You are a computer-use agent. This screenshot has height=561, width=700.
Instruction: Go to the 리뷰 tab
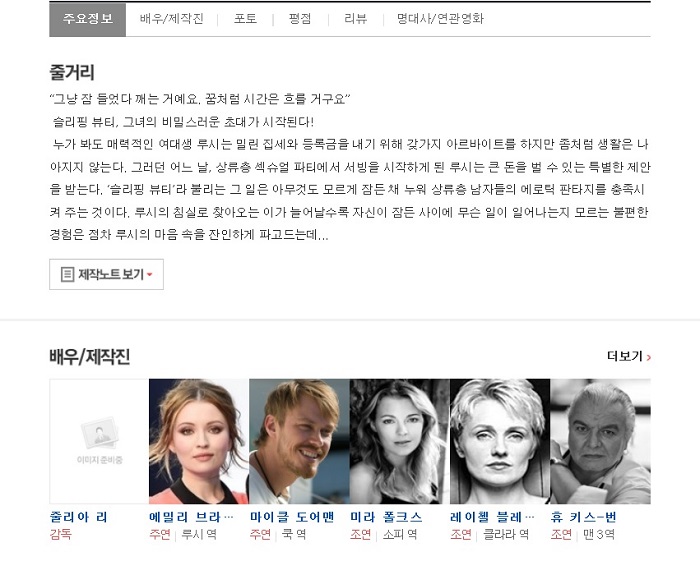355,19
